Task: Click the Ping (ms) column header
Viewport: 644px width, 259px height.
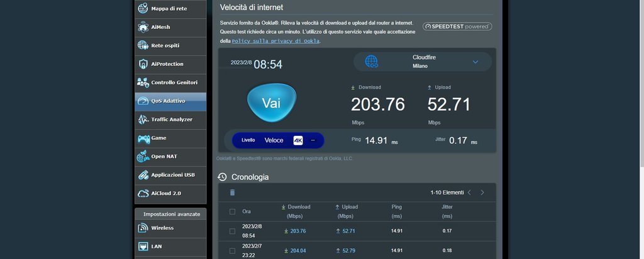Action: [397, 211]
